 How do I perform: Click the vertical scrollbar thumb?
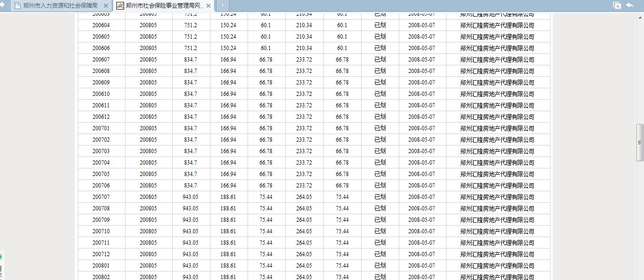640,143
